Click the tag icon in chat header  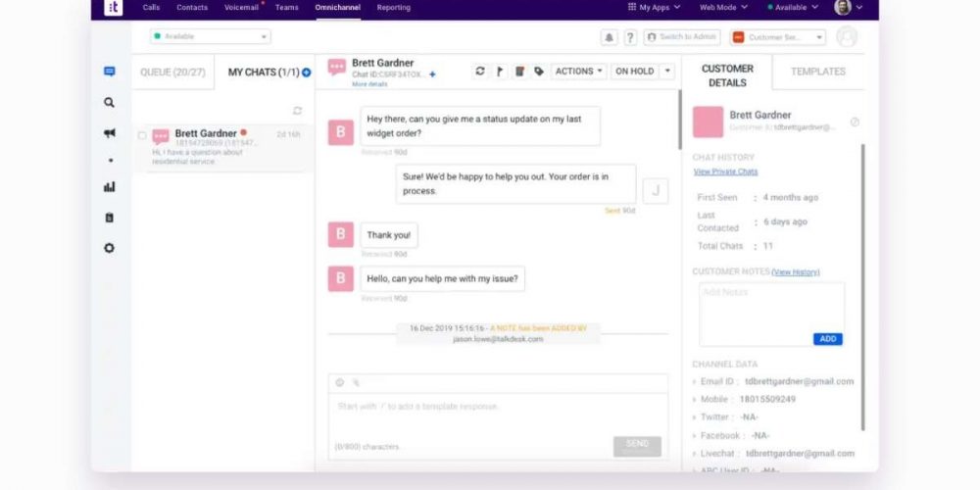coord(539,72)
